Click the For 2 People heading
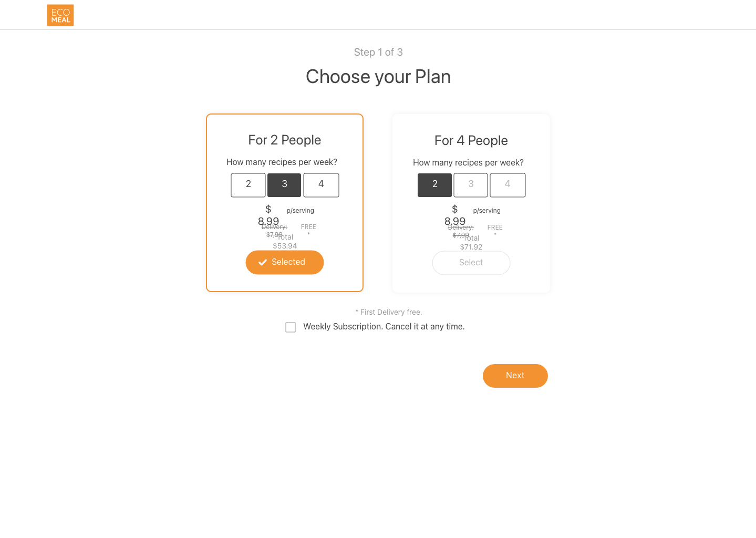 point(285,140)
